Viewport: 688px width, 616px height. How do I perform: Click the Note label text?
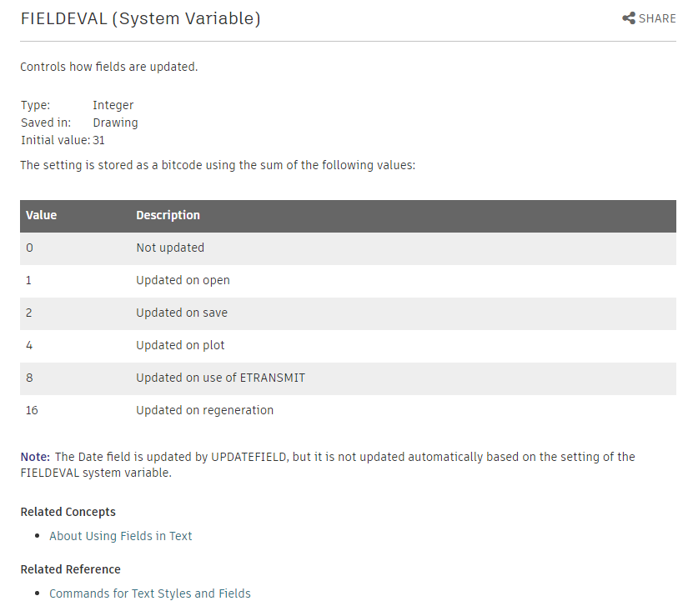[35, 457]
